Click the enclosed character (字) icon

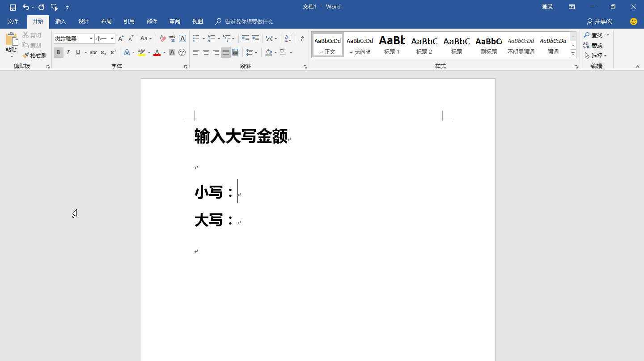point(182,52)
